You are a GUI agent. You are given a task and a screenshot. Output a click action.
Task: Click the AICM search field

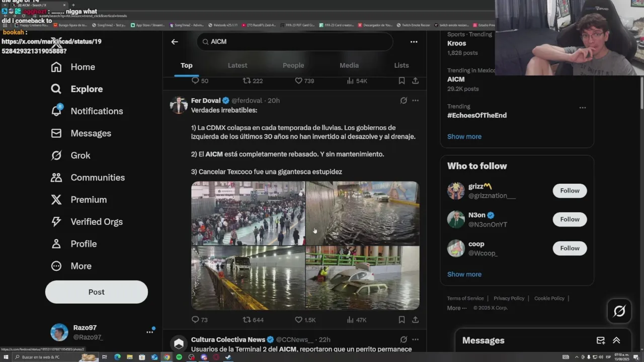(x=295, y=42)
